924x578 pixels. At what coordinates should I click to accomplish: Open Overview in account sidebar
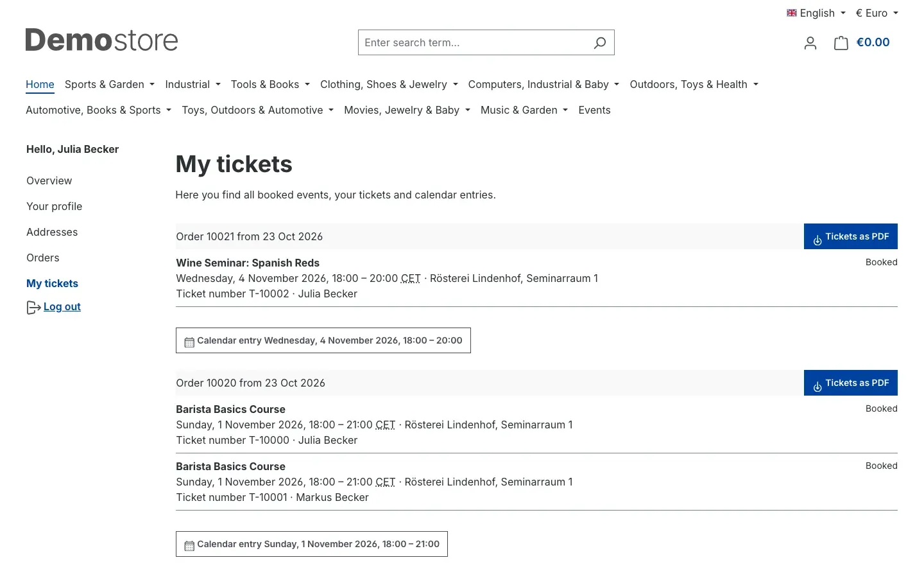point(49,180)
